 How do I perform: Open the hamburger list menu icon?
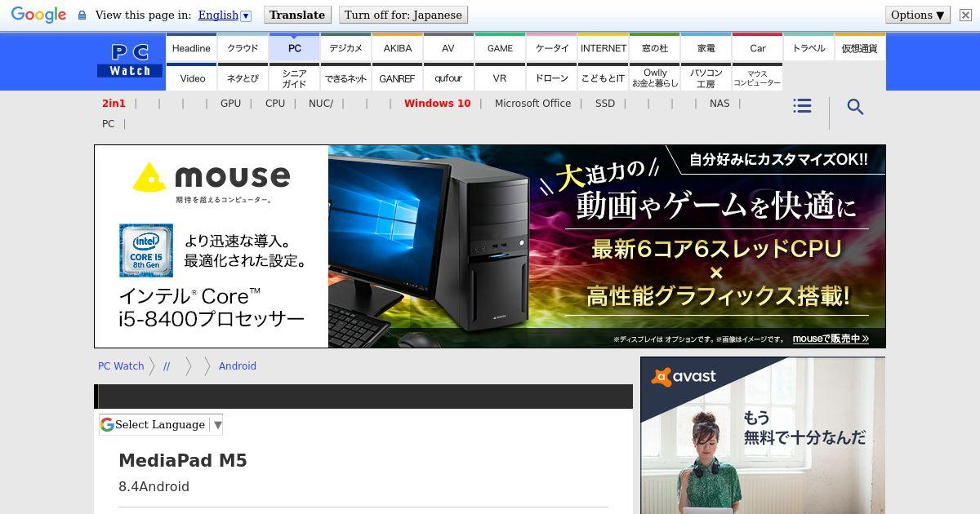point(802,106)
